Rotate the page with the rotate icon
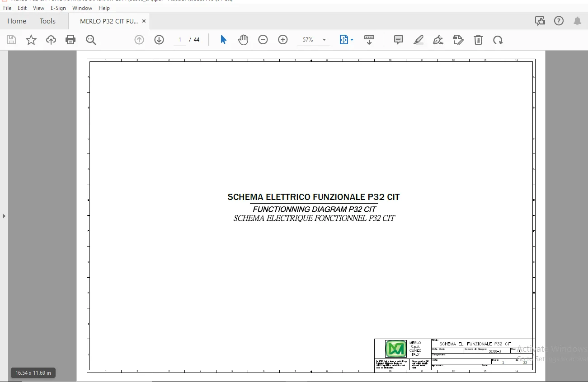 498,40
